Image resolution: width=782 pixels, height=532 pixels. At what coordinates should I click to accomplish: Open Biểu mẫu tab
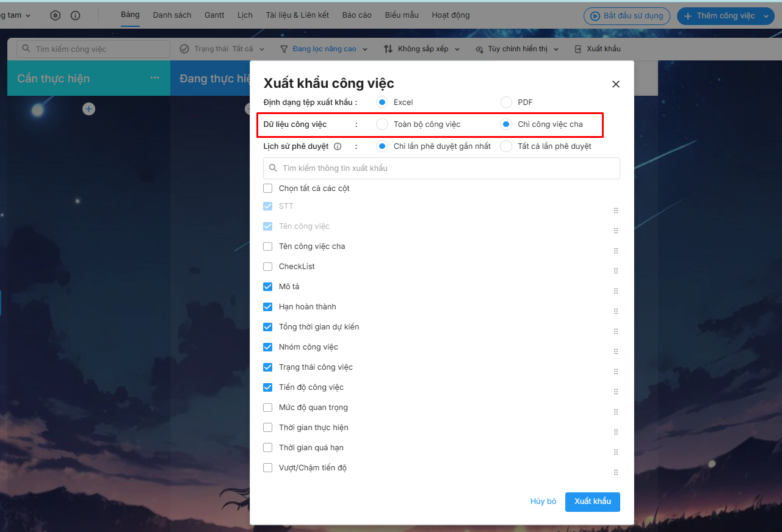402,15
